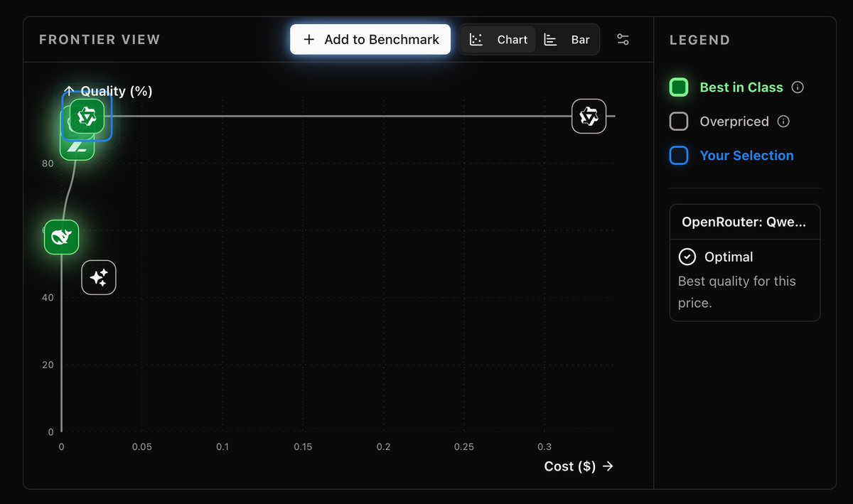Click the bar chart icon beside Bar
The height and width of the screenshot is (504, 853).
550,40
